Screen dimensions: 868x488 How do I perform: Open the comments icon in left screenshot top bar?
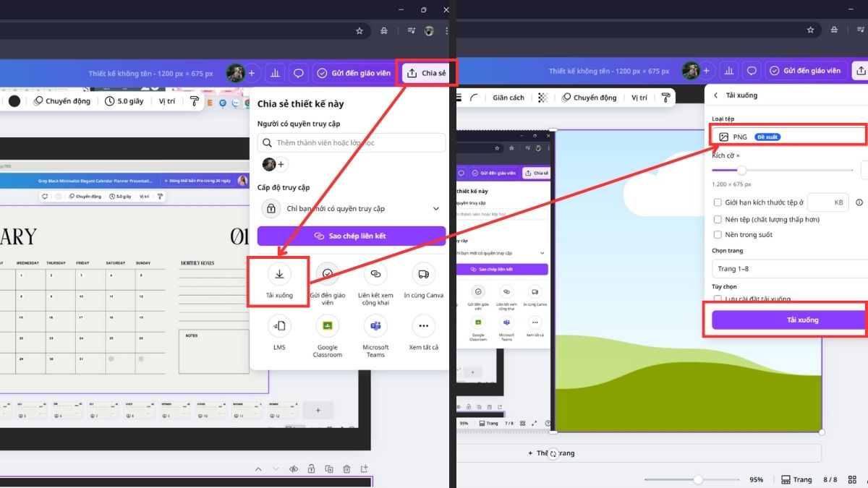click(297, 73)
